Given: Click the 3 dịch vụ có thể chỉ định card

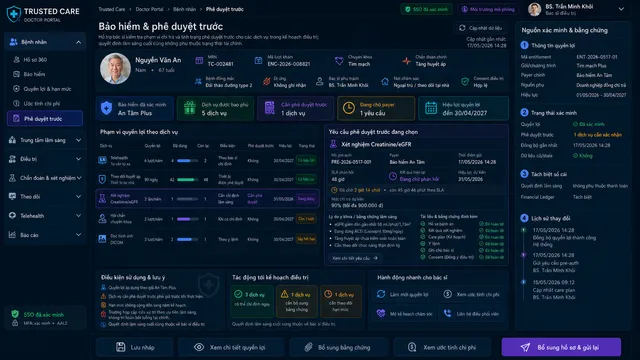Looking at the screenshot, I should point(252,301).
